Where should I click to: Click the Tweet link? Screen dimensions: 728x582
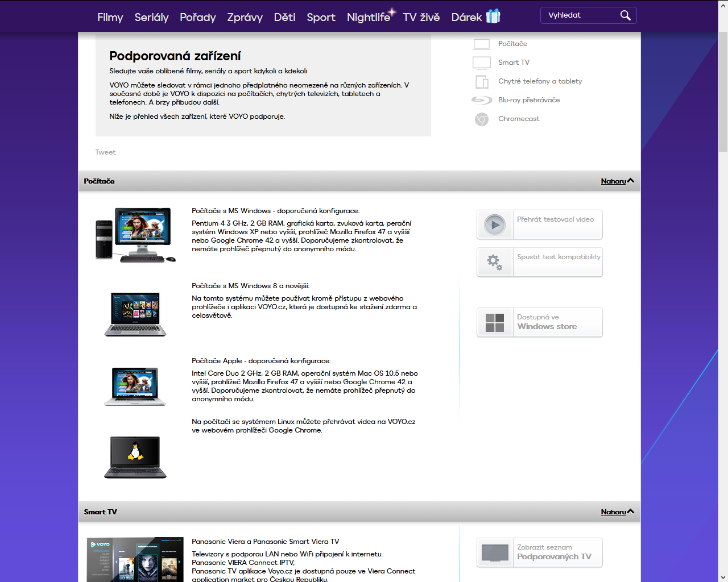pos(105,152)
